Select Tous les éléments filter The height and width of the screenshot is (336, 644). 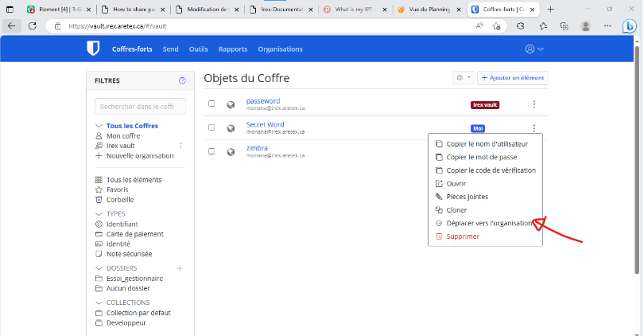point(134,180)
